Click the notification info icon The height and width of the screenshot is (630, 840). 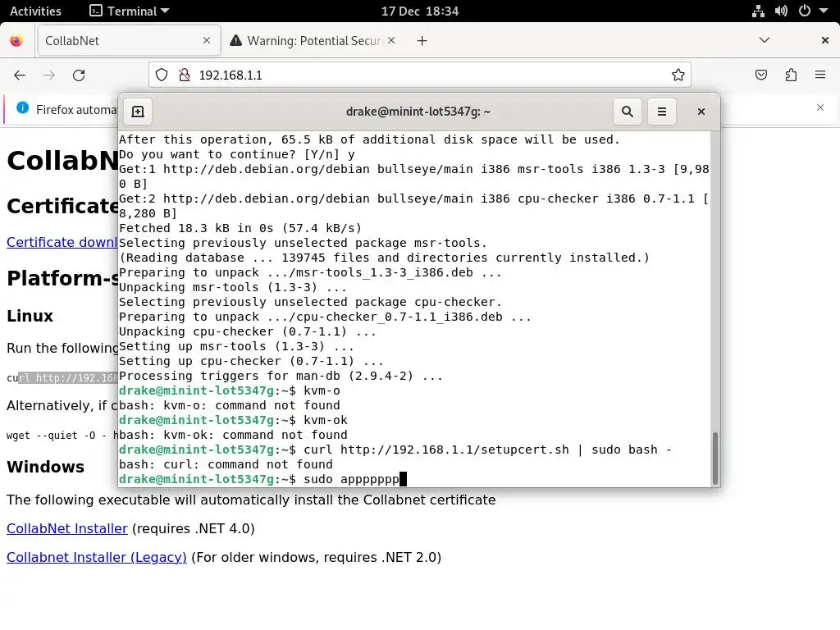coord(22,107)
